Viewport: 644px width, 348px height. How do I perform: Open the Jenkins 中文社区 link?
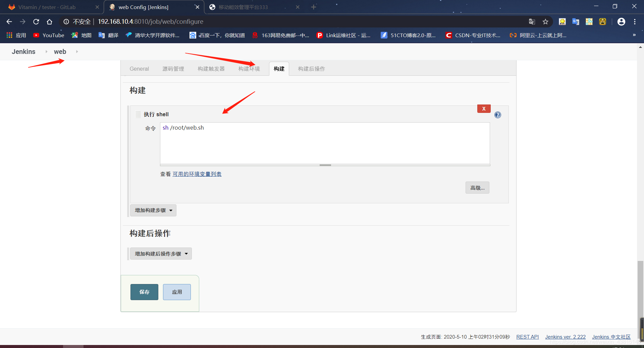coord(611,337)
